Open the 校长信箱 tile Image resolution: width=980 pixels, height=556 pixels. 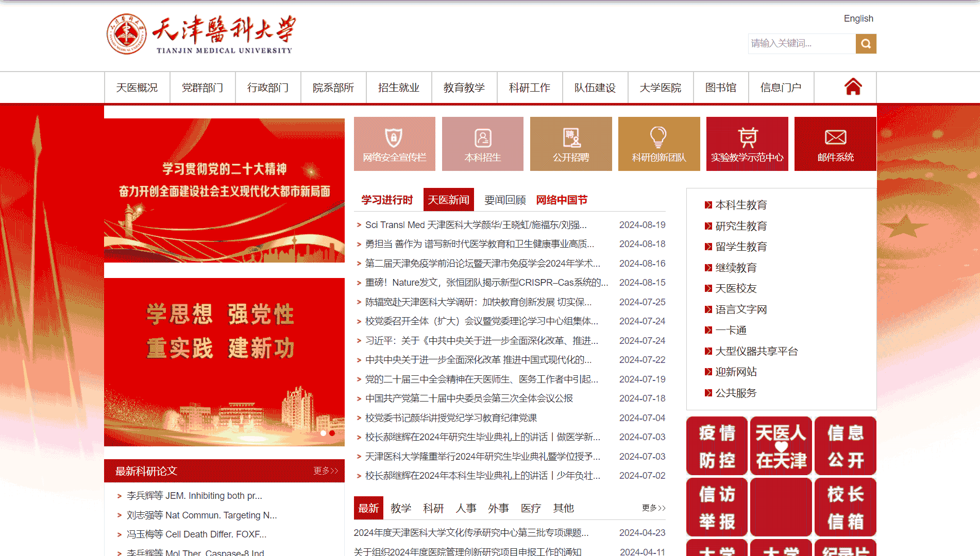[846, 507]
